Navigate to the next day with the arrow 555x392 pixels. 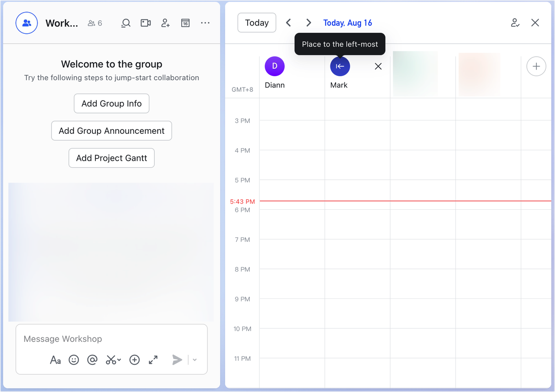[308, 23]
